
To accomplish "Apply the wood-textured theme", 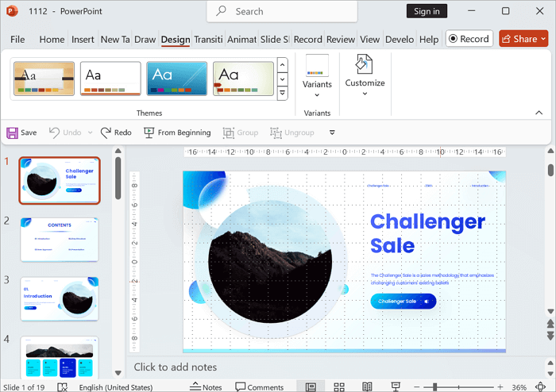I will click(44, 79).
